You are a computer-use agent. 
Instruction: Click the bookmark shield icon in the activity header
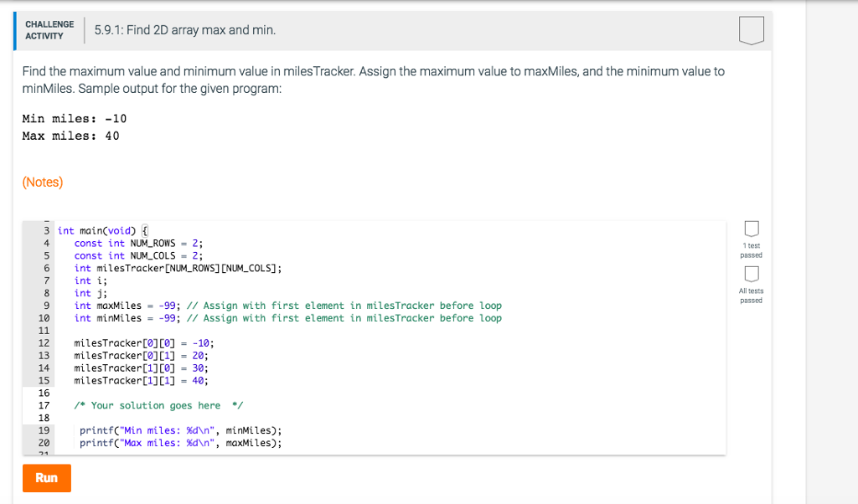752,29
